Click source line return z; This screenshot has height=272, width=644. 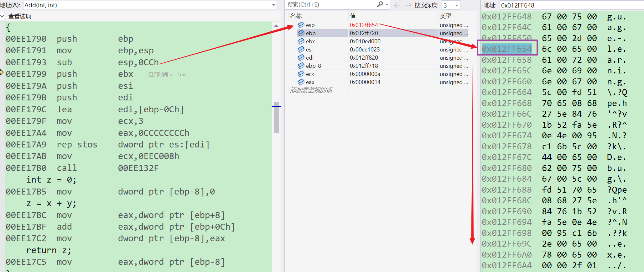click(x=49, y=250)
